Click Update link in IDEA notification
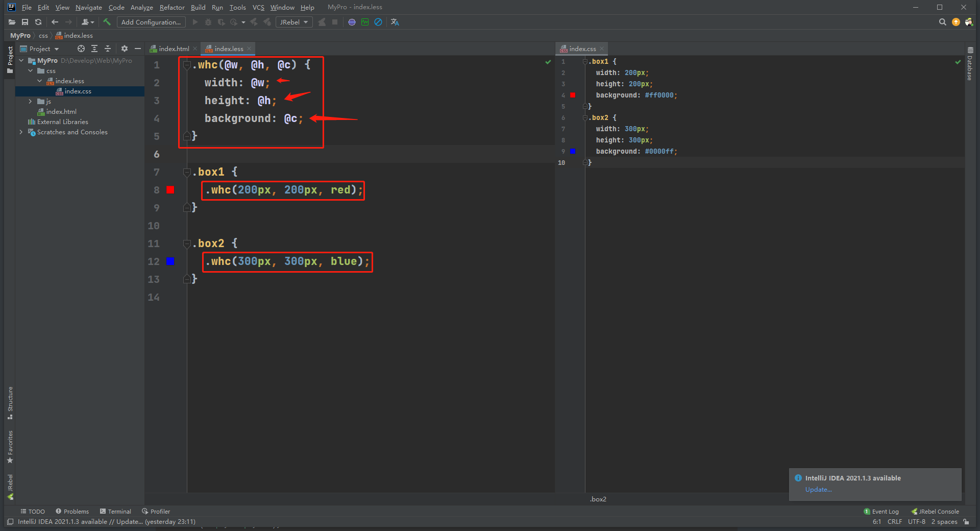980x531 pixels. click(818, 490)
